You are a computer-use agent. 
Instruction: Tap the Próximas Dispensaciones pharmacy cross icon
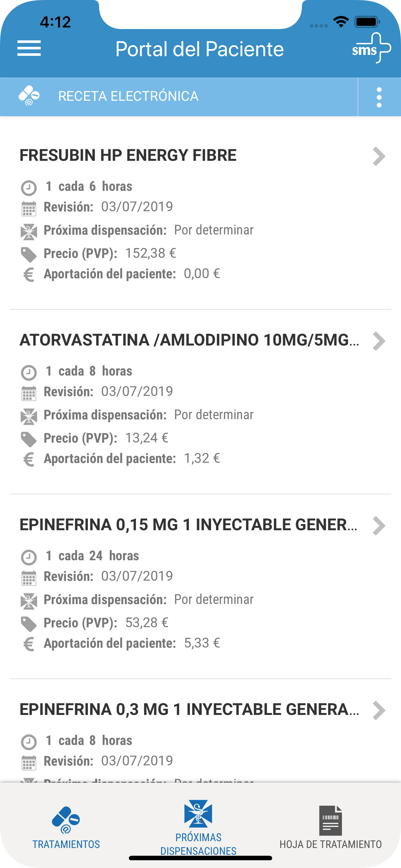[198, 814]
